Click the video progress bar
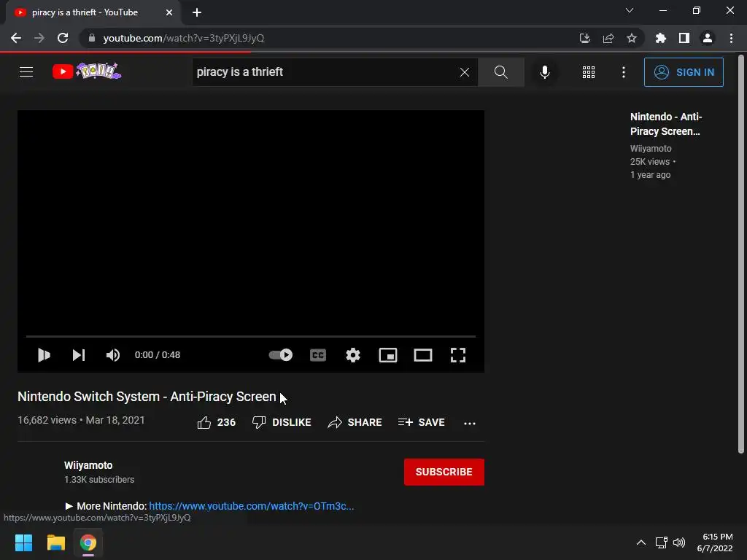 click(251, 336)
